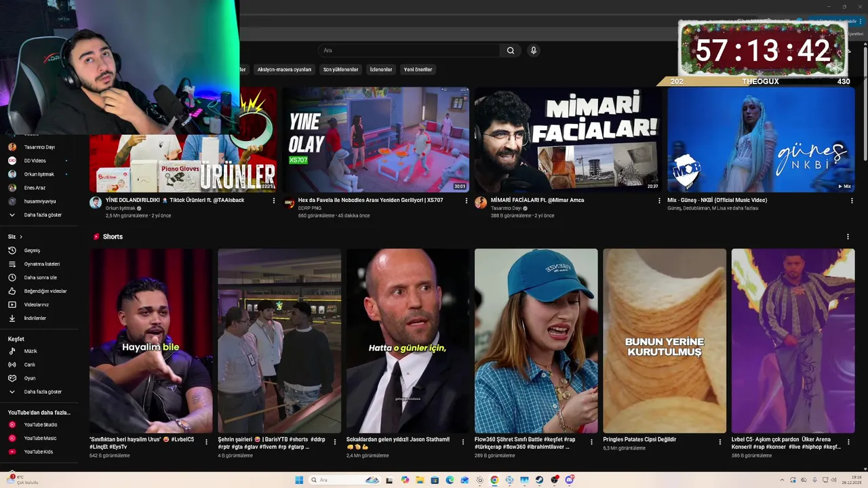The height and width of the screenshot is (488, 868).
Task: Open husamviyuviyu subscription in sidebar
Action: tap(41, 201)
